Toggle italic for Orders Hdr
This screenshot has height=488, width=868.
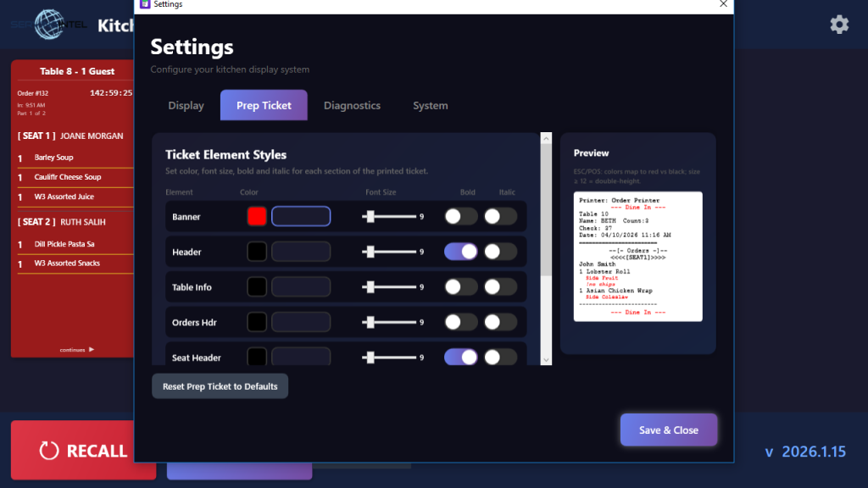(x=500, y=322)
